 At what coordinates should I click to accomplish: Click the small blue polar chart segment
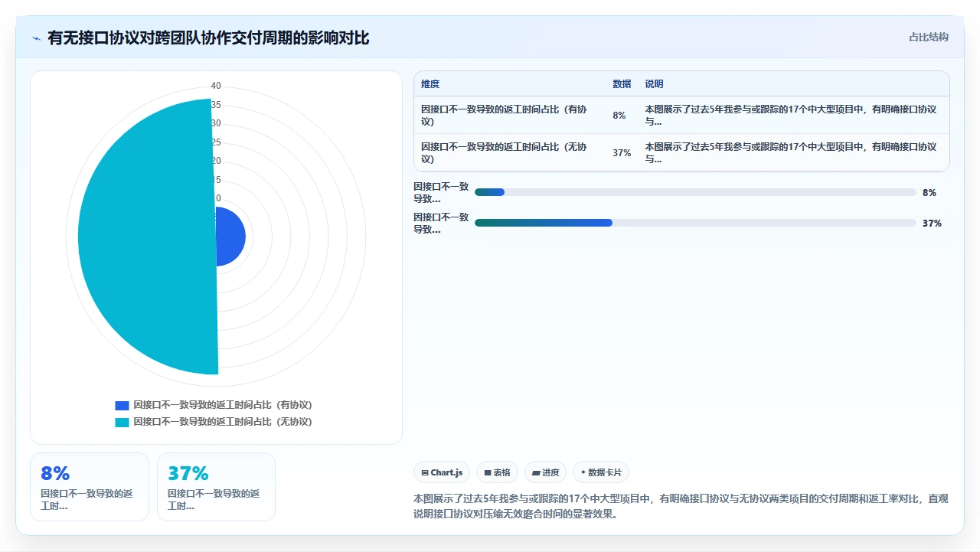(x=232, y=238)
